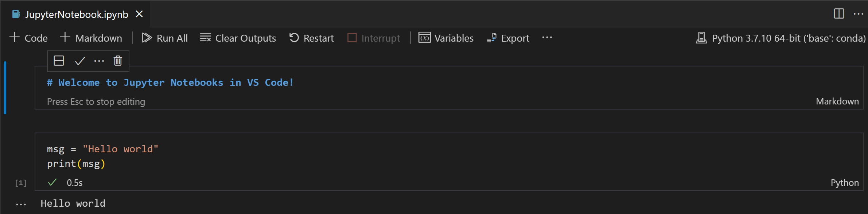Change the Python cell language
The height and width of the screenshot is (214, 868).
pos(845,183)
